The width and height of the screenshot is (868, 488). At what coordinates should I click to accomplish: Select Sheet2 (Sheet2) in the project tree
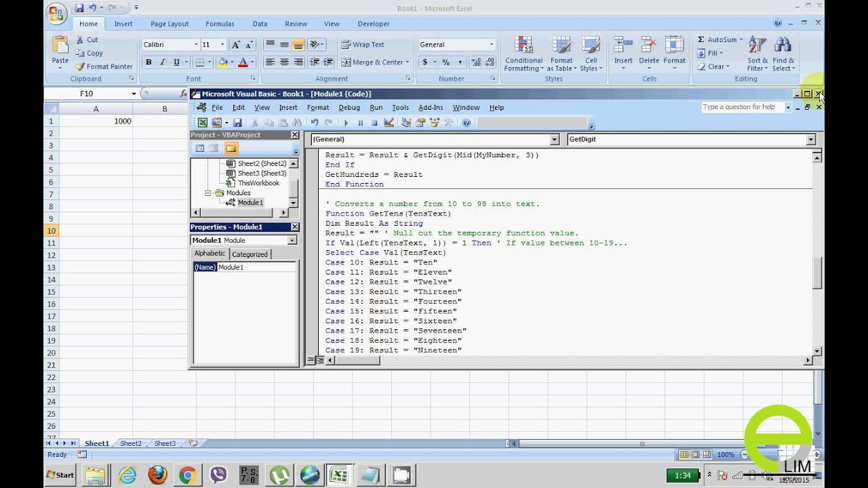[x=262, y=163]
